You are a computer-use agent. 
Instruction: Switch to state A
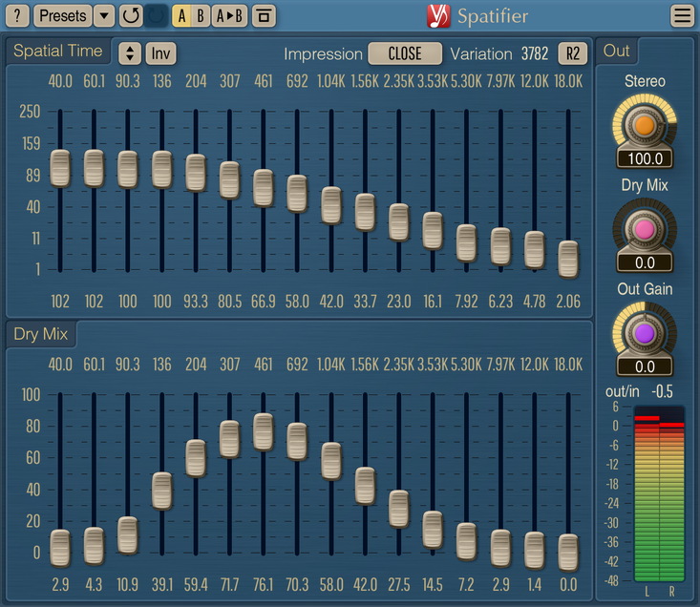[x=181, y=16]
